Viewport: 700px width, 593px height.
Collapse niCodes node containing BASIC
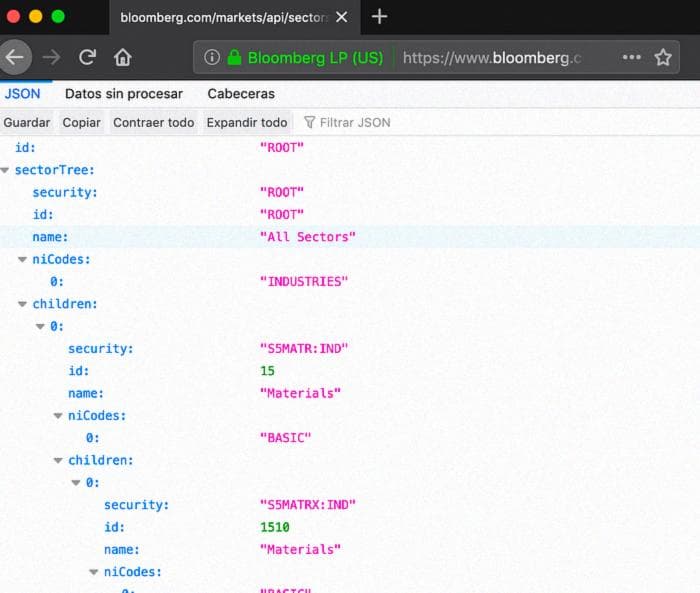click(58, 416)
